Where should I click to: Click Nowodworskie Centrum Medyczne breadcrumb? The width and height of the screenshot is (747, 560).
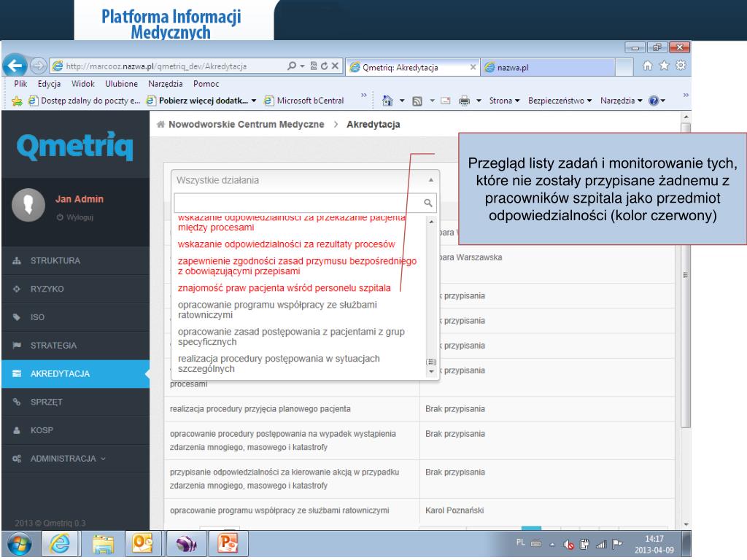point(246,124)
